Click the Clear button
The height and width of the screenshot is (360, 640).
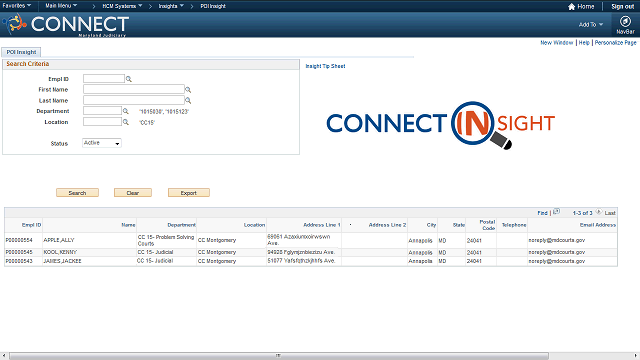pos(133,193)
